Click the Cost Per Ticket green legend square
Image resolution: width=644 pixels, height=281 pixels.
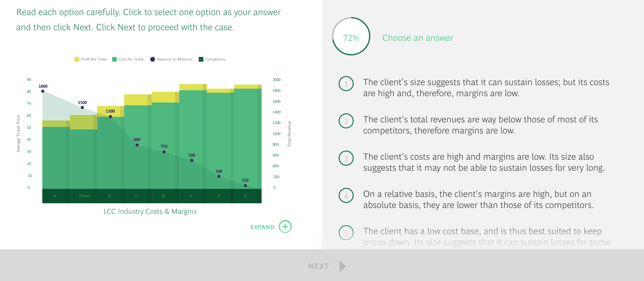pyautogui.click(x=114, y=59)
